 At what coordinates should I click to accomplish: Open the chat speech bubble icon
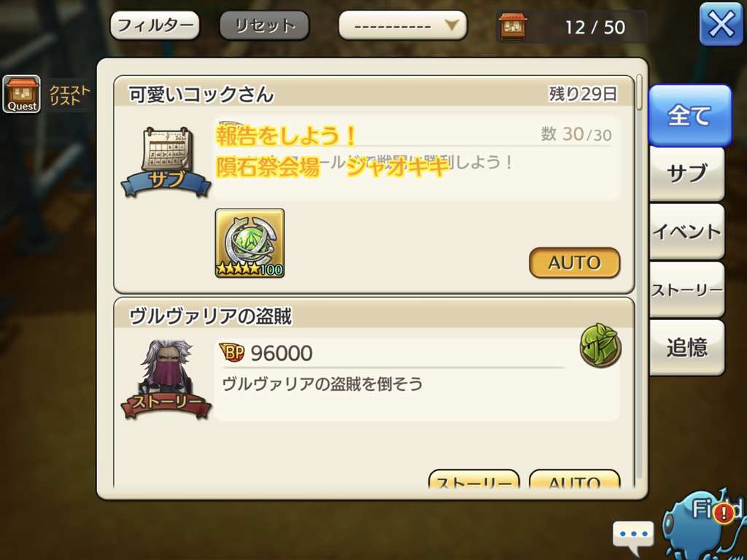(632, 537)
